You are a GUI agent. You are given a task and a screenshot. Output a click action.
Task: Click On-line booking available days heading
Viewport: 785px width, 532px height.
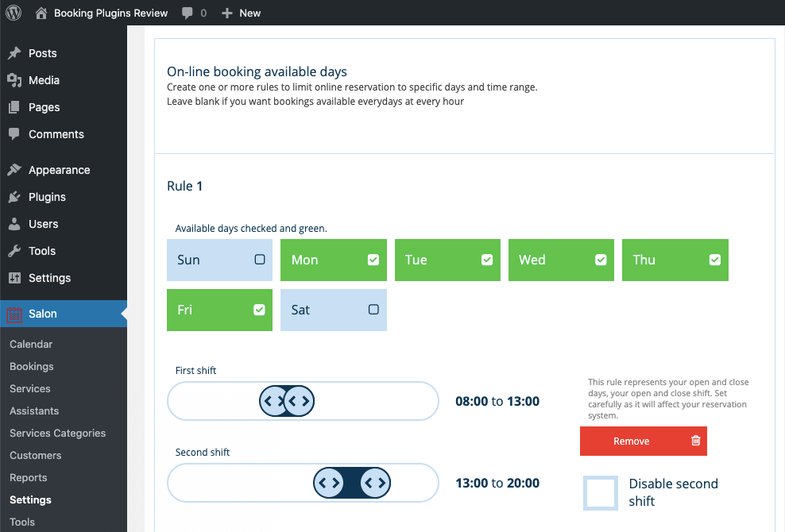tap(257, 71)
